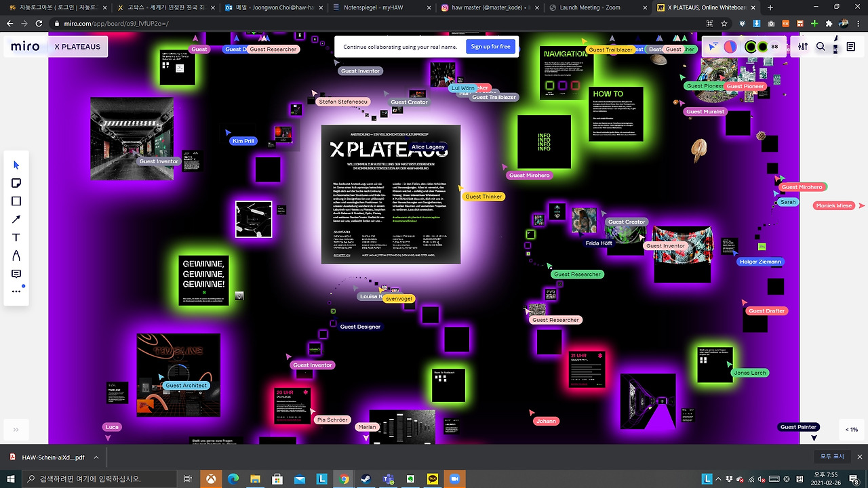Viewport: 868px width, 488px height.
Task: Select the tunnel photo thumbnail
Action: (132, 138)
